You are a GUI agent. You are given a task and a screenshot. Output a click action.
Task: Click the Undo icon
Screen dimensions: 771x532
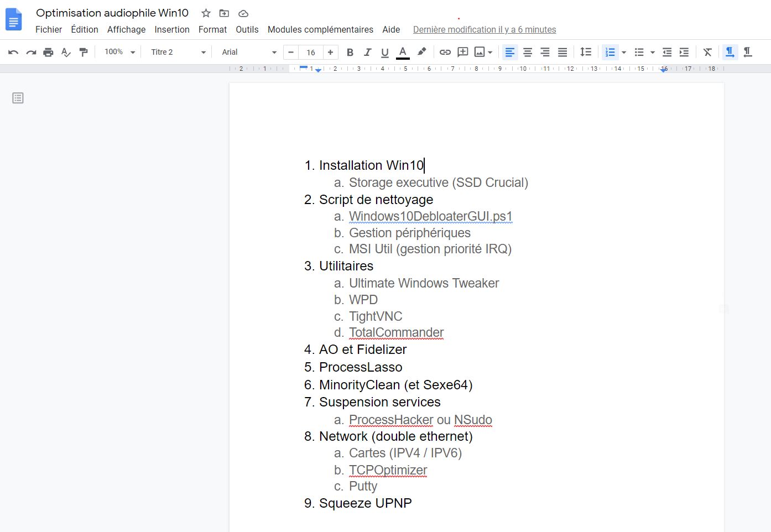(13, 52)
